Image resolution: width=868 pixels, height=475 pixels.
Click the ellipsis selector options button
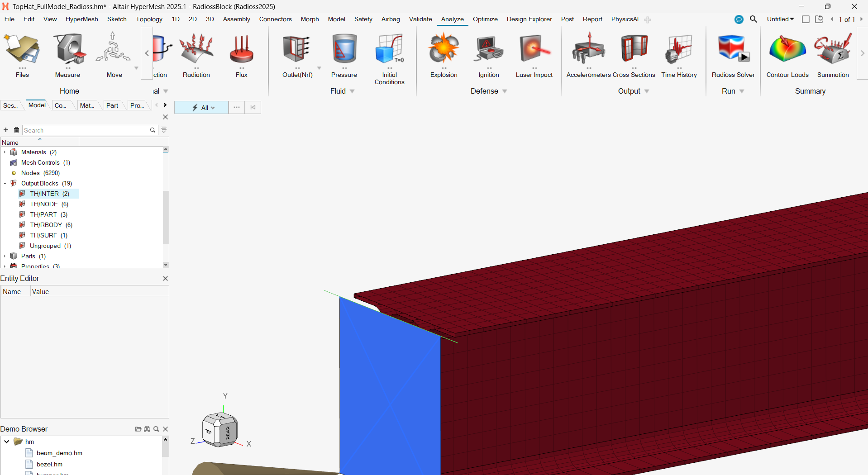pyautogui.click(x=237, y=107)
